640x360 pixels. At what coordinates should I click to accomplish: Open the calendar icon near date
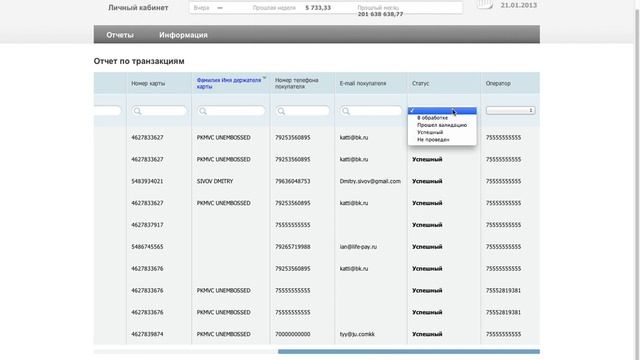click(x=485, y=4)
